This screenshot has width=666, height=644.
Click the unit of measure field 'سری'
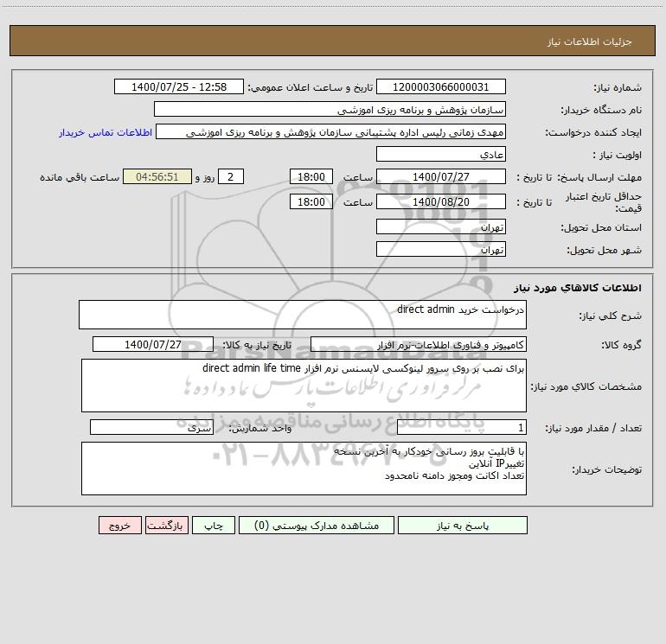click(151, 428)
